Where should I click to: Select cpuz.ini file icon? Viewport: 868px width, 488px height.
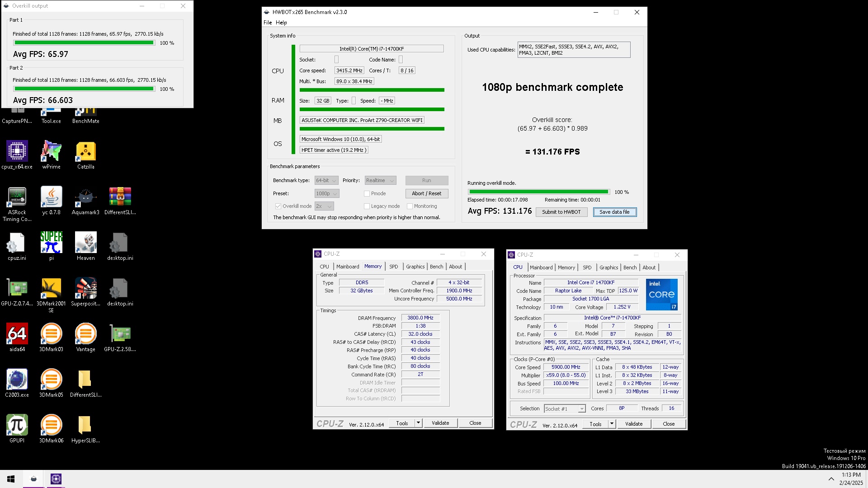coord(17,246)
